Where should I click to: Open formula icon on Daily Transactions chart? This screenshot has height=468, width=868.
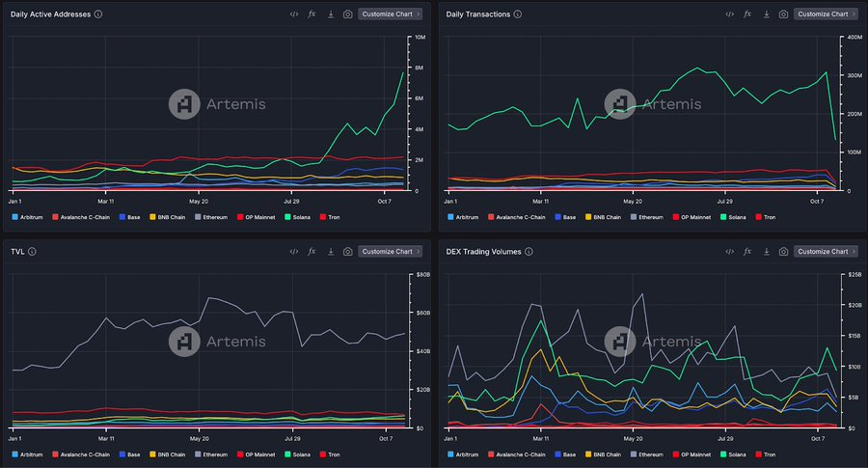click(747, 14)
